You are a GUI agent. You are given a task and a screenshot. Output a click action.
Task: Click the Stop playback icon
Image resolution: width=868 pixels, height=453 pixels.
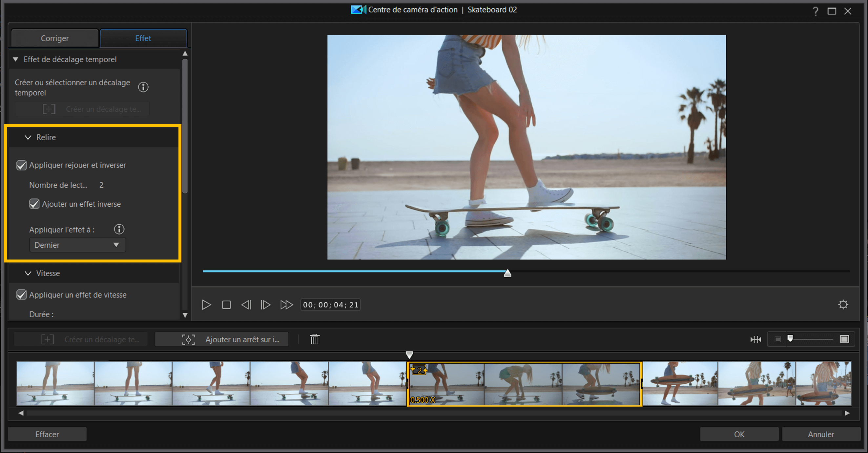coord(226,305)
